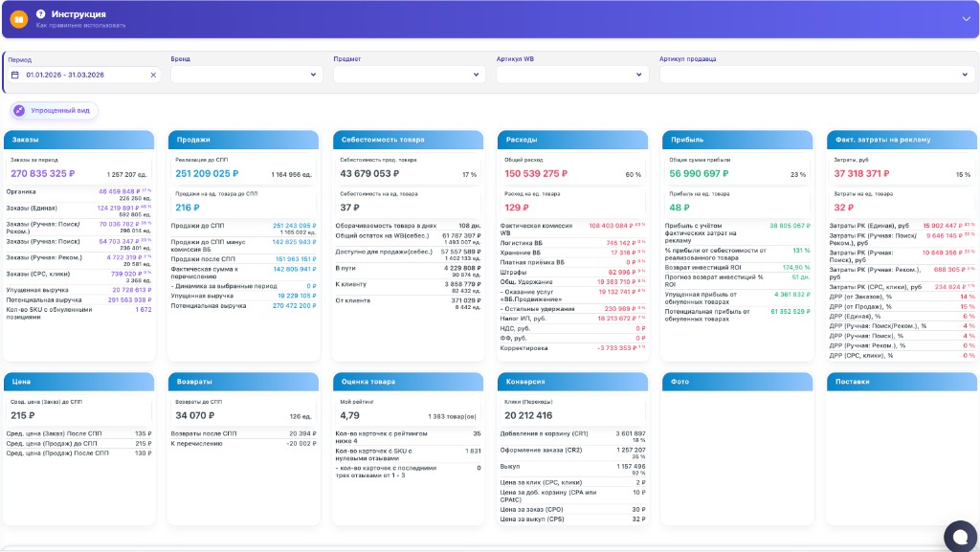Open the Предмет dropdown
Screen dimensions: 980x552
pyautogui.click(x=410, y=75)
